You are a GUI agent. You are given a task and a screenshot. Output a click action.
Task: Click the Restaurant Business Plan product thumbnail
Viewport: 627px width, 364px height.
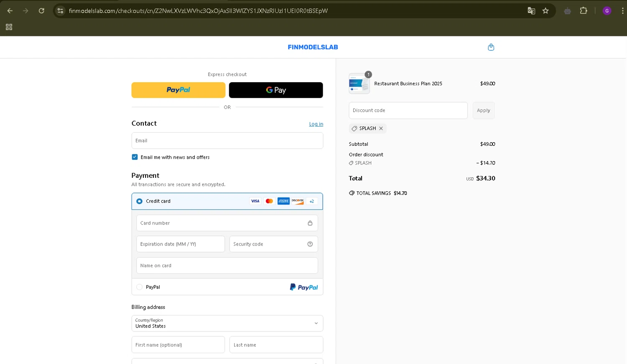[x=359, y=83]
